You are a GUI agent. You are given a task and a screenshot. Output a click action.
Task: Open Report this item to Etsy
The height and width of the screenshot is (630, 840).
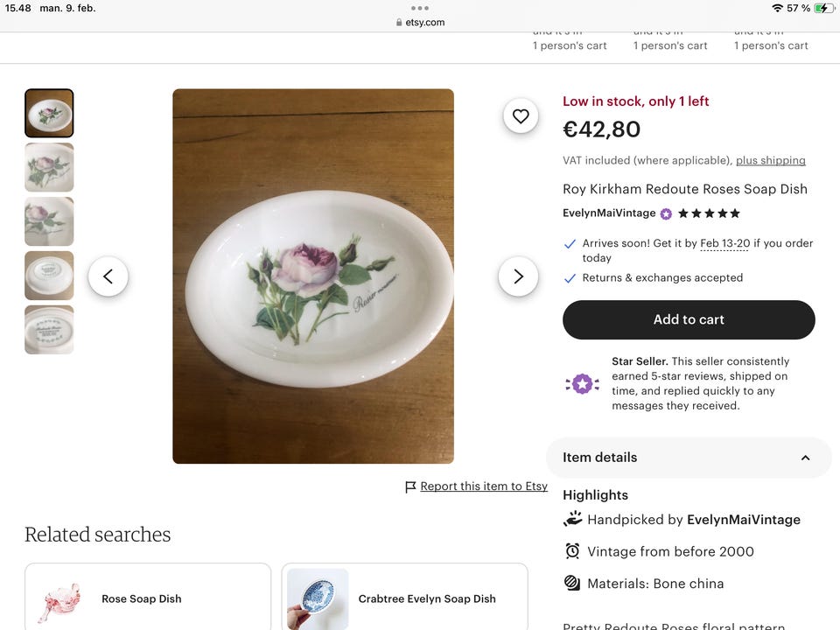coord(484,486)
